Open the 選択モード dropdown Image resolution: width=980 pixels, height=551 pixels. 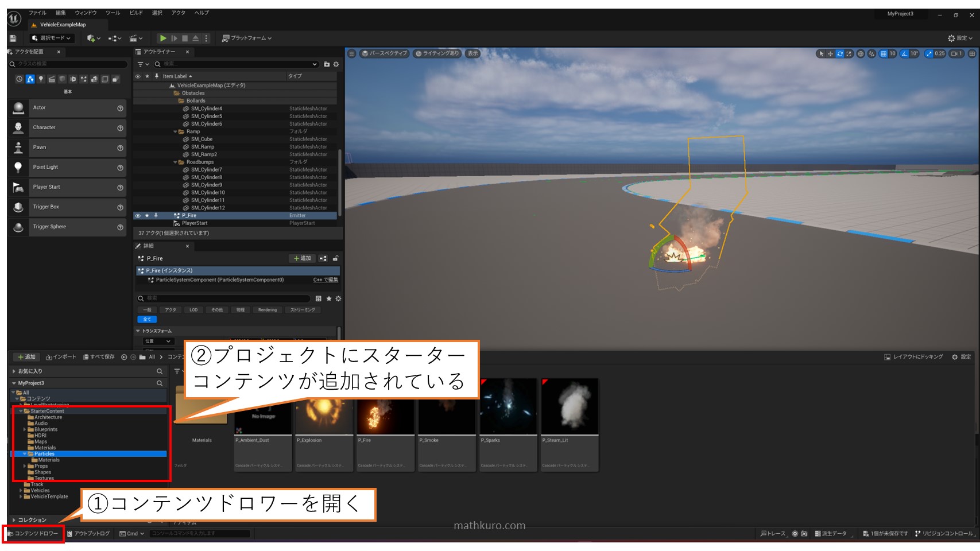tap(52, 38)
